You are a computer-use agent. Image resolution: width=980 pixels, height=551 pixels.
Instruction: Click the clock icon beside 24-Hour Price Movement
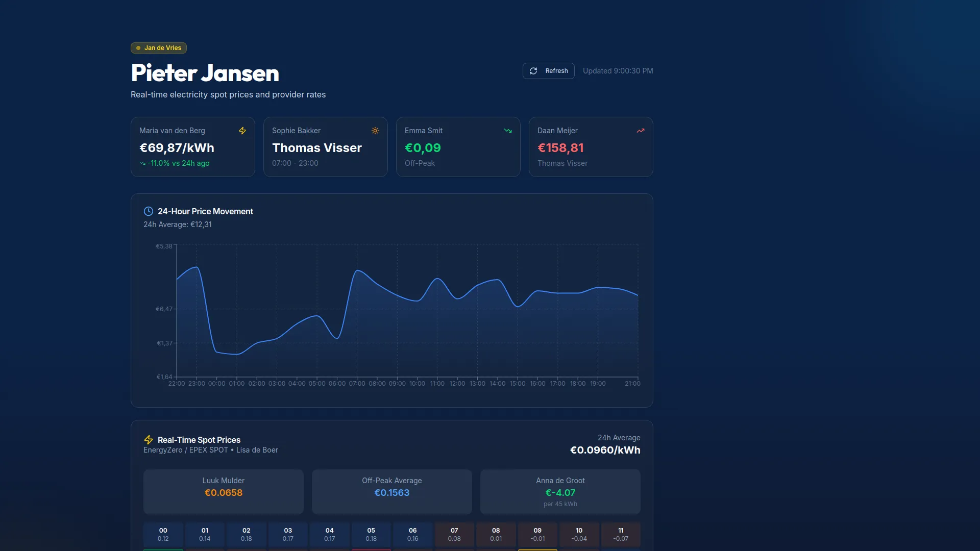[x=149, y=211]
